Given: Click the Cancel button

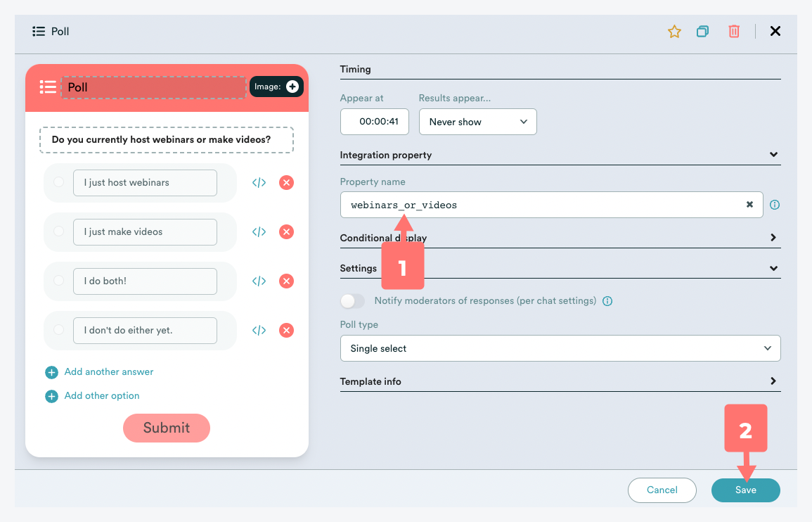Looking at the screenshot, I should tap(662, 490).
